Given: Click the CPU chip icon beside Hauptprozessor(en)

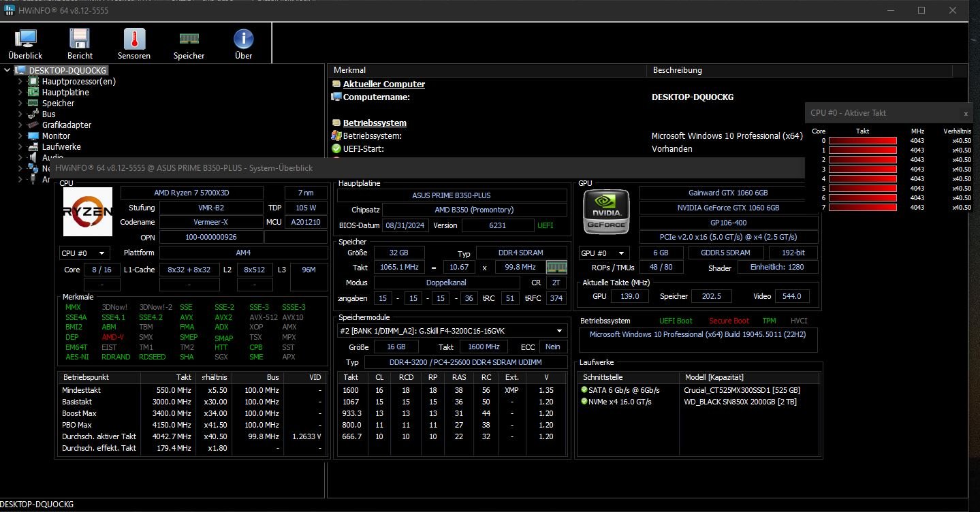Looking at the screenshot, I should (33, 82).
